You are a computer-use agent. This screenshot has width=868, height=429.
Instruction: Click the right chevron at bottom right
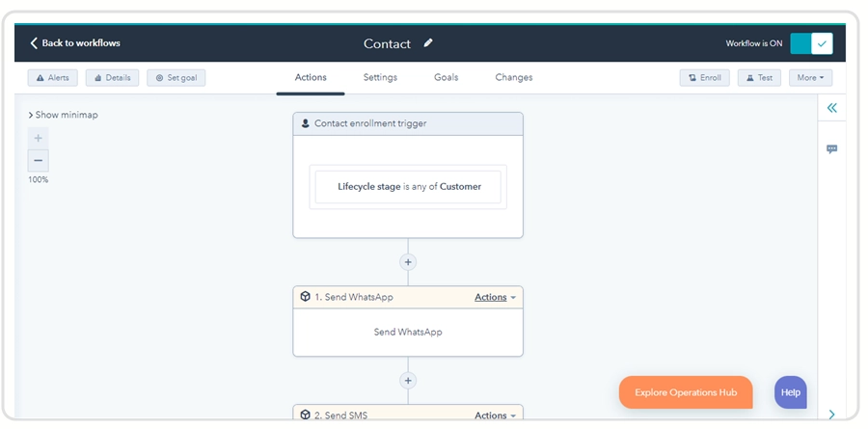pyautogui.click(x=832, y=414)
